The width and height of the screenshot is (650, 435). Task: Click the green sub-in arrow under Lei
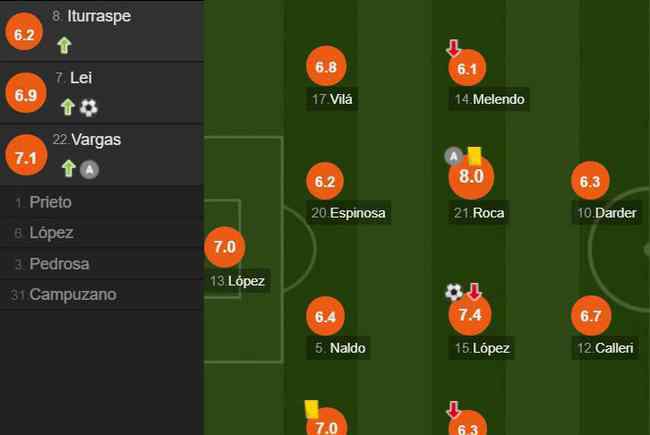pos(68,107)
